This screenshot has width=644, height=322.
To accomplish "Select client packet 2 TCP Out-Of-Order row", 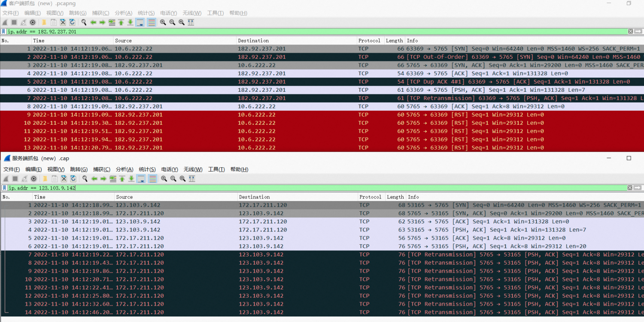I will point(322,57).
